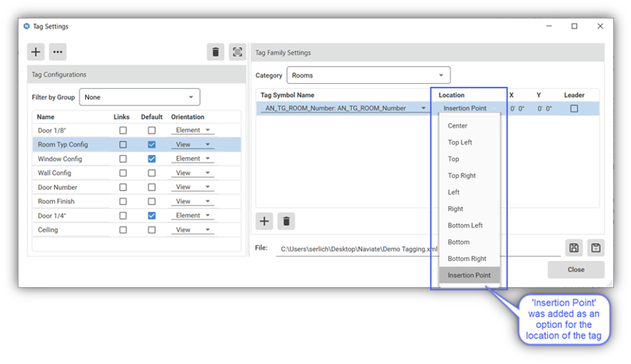This screenshot has height=364, width=631.
Task: Click the Y offset value 0' 0"
Action: tap(544, 108)
